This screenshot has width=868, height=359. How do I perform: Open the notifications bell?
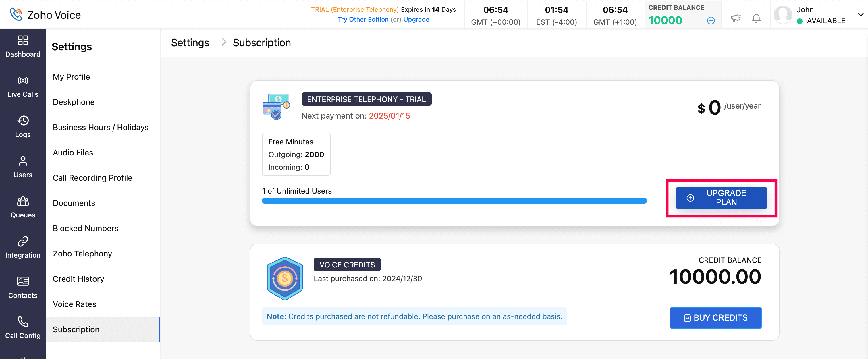point(756,18)
